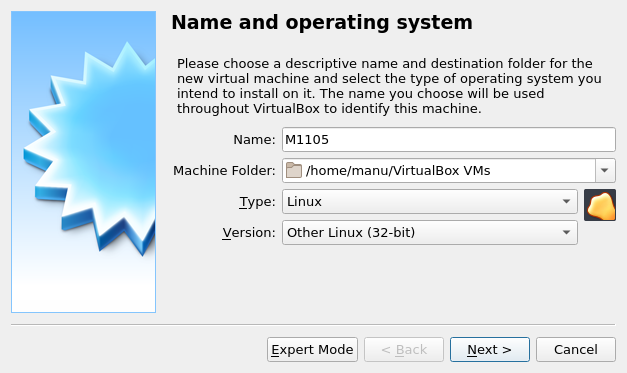Click the Name field containing M1105
The height and width of the screenshot is (373, 627).
click(x=449, y=140)
